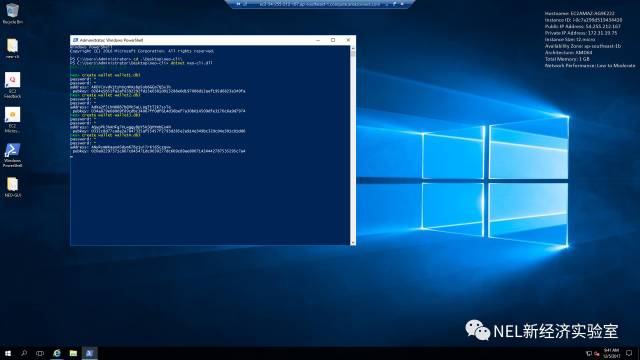This screenshot has height=360, width=640.
Task: Click the 'create wallet wallet1.db3' command line
Action: 105,75
